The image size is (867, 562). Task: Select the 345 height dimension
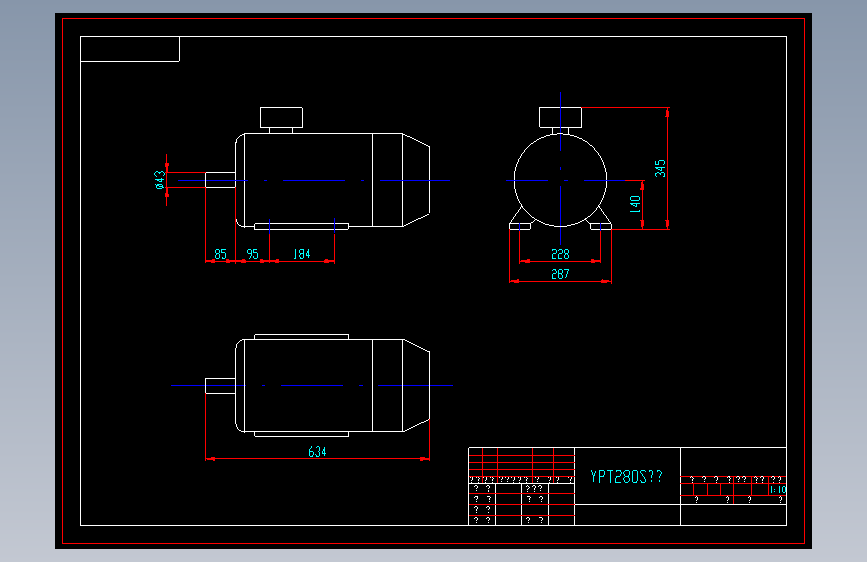point(660,169)
